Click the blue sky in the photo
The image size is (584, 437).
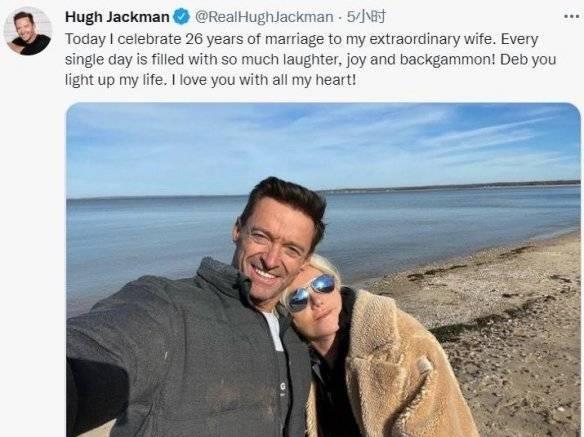point(323,145)
